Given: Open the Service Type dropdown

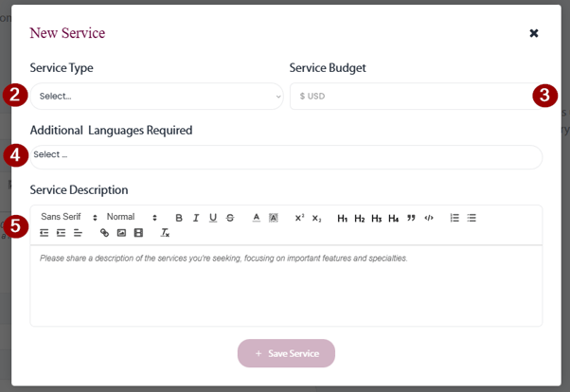Looking at the screenshot, I should tap(157, 96).
